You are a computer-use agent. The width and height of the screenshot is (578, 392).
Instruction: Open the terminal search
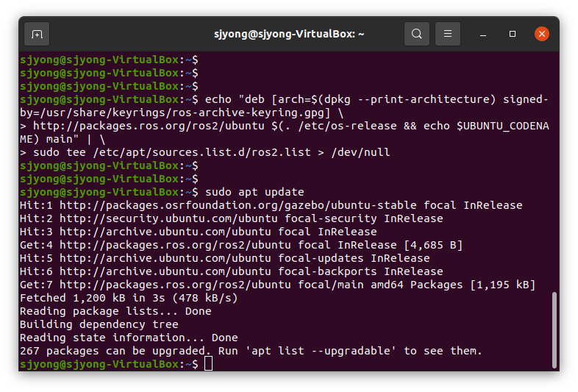coord(416,34)
